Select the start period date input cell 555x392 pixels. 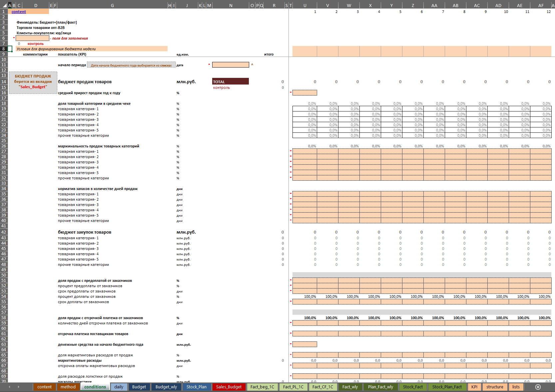[230, 65]
